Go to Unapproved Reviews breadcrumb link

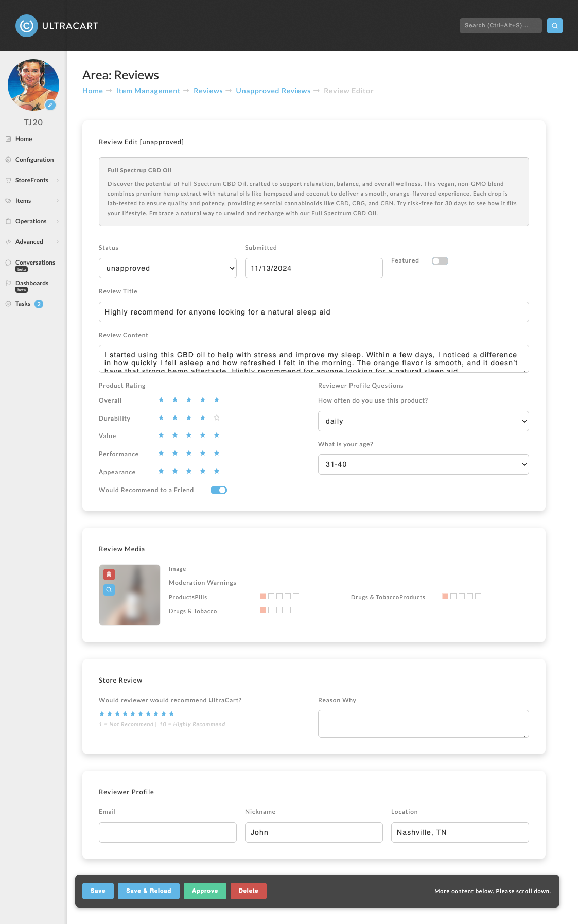273,91
